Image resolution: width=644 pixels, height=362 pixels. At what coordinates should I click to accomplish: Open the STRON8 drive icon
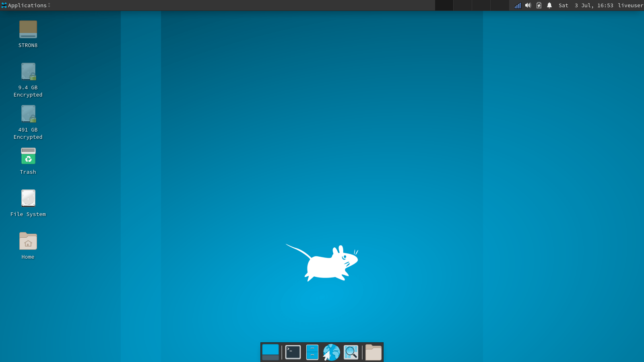click(28, 29)
